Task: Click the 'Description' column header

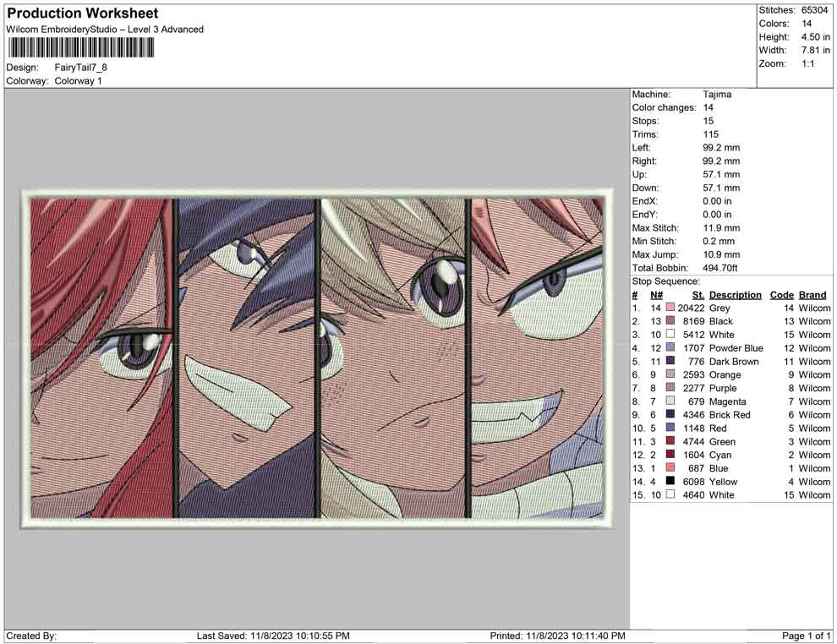Action: (x=735, y=294)
